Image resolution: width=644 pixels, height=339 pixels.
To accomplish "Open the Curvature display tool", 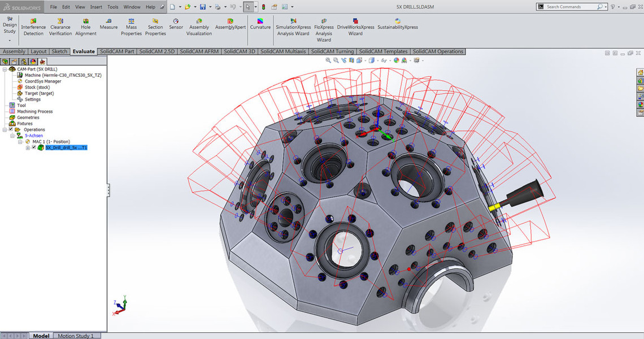I will click(260, 21).
